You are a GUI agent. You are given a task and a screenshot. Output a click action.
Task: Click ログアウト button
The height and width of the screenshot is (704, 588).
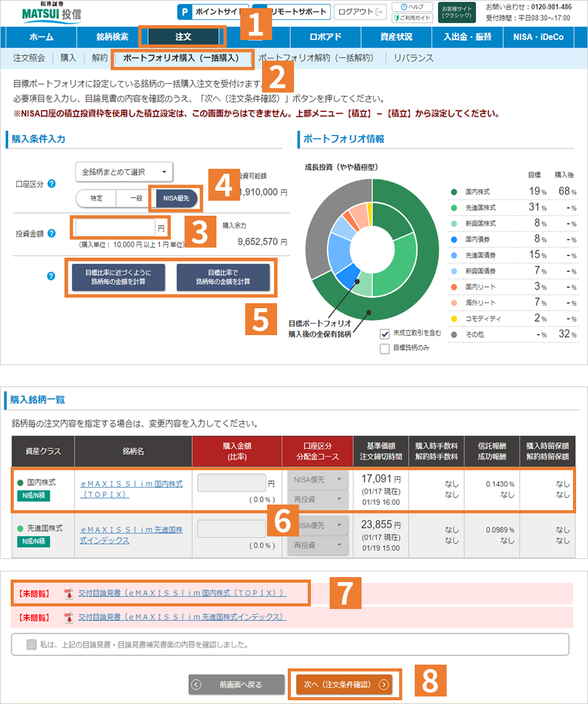pyautogui.click(x=360, y=12)
